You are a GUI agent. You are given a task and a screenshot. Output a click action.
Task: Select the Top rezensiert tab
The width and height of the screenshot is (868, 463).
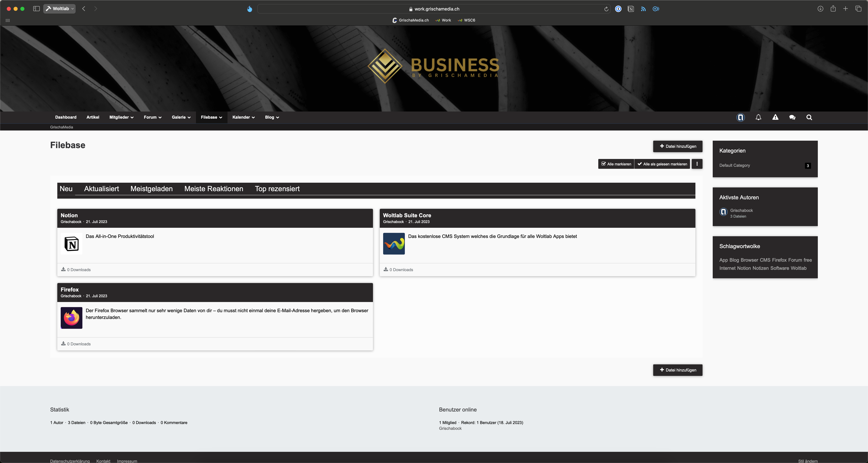pyautogui.click(x=277, y=189)
